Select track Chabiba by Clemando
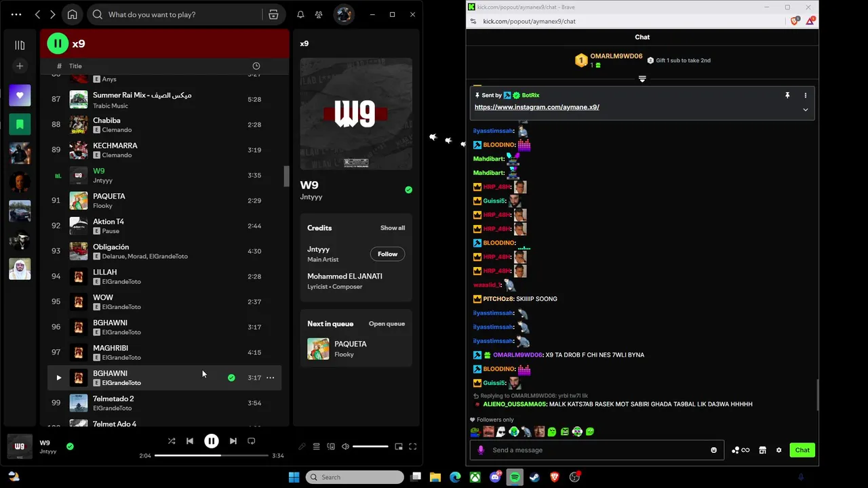This screenshot has height=488, width=868. coord(165,125)
